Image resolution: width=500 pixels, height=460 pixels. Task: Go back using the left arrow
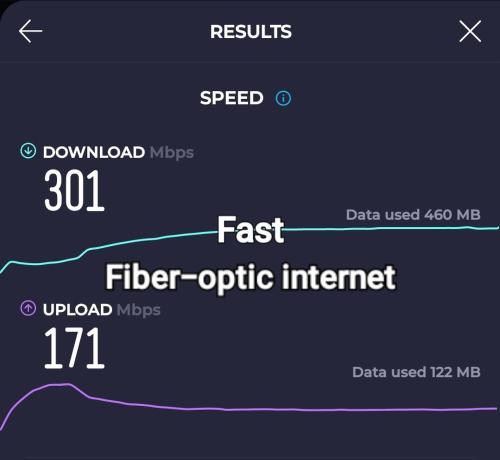point(30,31)
